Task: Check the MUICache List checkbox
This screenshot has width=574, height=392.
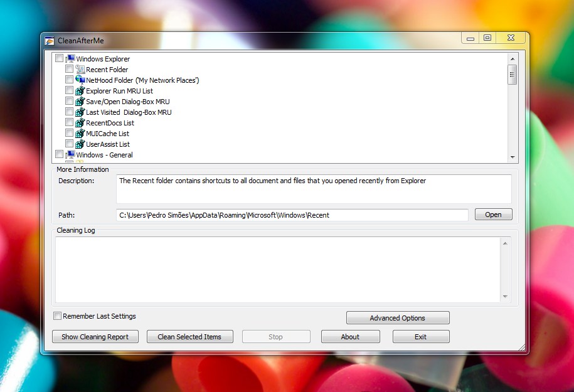Action: click(69, 132)
